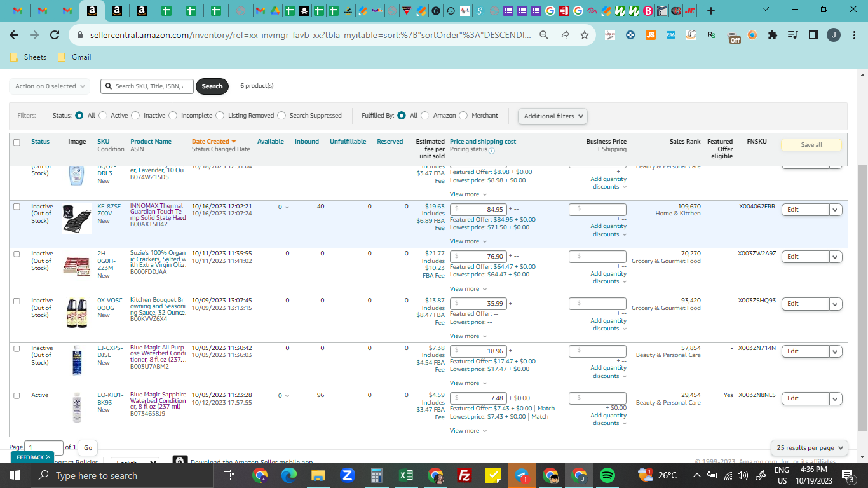Screen dimensions: 868x488
Task: Open FileZilla from the taskbar
Action: tap(464, 475)
